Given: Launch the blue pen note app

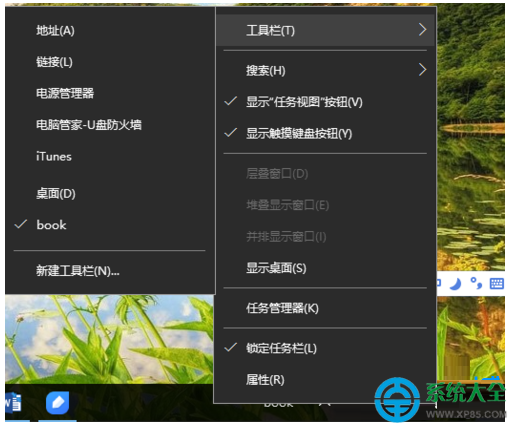Looking at the screenshot, I should pos(57,402).
